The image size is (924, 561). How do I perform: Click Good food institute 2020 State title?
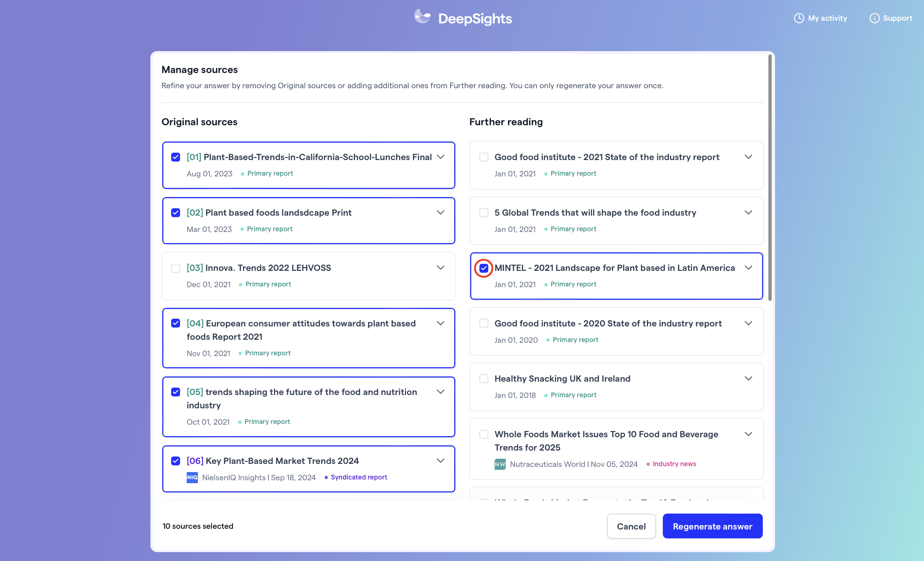[608, 323]
